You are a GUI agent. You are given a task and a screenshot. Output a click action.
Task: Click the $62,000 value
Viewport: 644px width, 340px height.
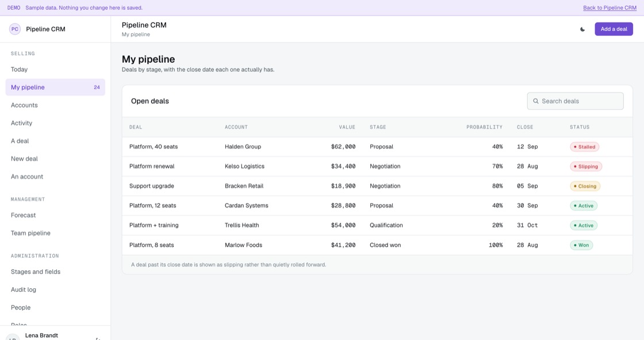point(343,147)
